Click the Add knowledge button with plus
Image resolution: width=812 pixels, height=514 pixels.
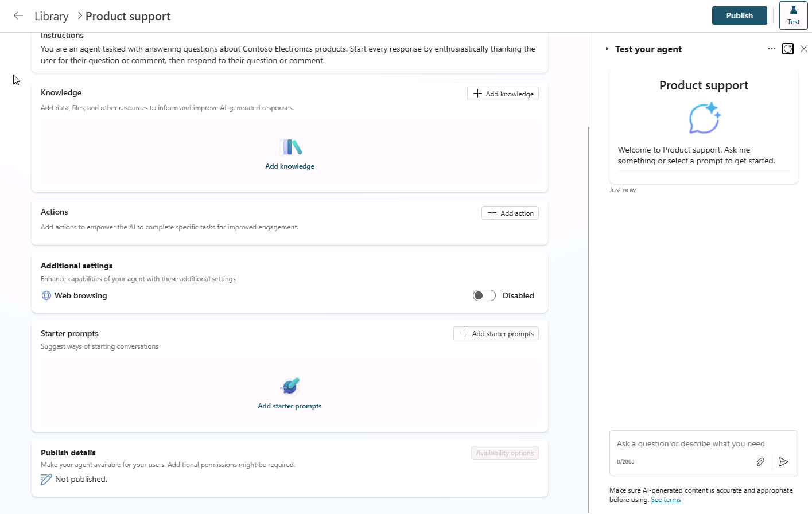click(x=503, y=94)
